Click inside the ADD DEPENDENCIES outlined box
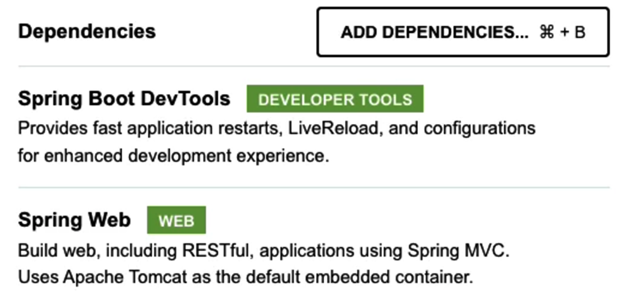 462,31
